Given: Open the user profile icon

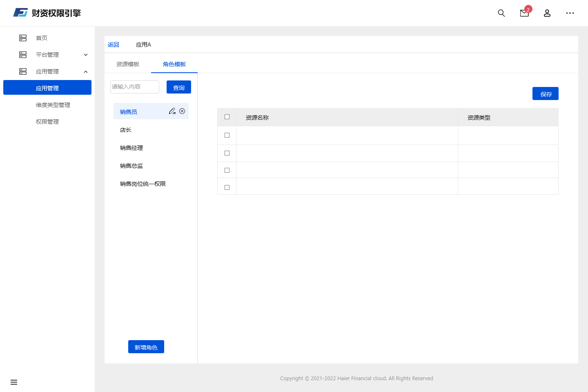Looking at the screenshot, I should pyautogui.click(x=547, y=13).
